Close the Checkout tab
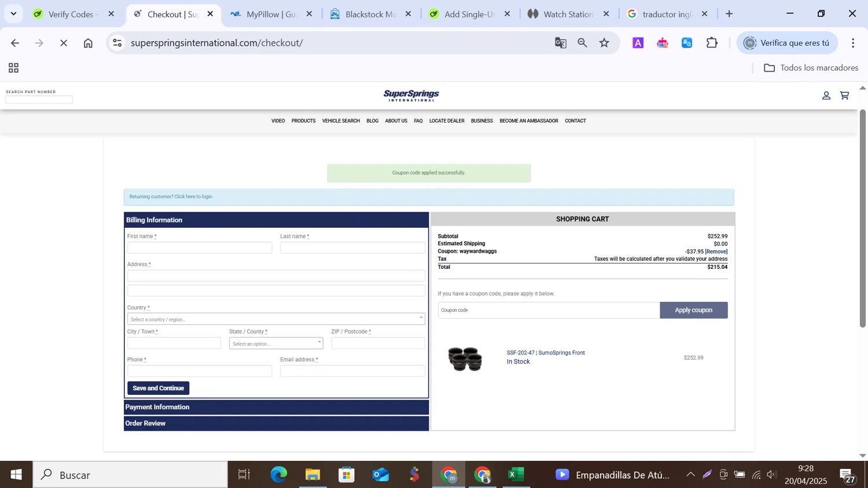Viewport: 868px width, 488px height. point(210,14)
